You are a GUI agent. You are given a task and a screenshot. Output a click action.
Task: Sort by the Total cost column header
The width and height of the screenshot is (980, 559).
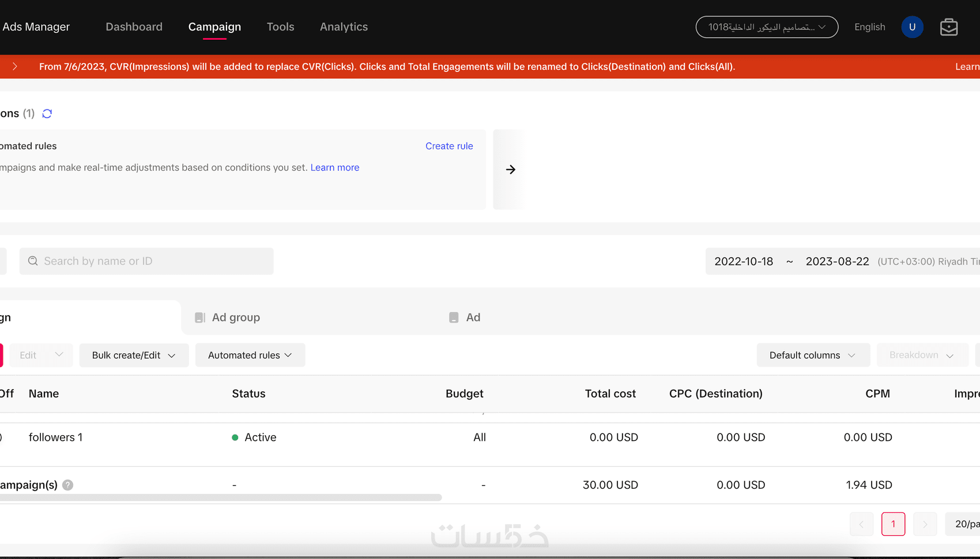pyautogui.click(x=610, y=394)
